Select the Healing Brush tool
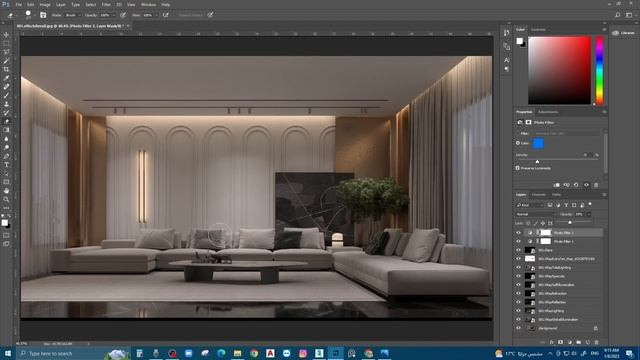The height and width of the screenshot is (360, 640). (7, 87)
